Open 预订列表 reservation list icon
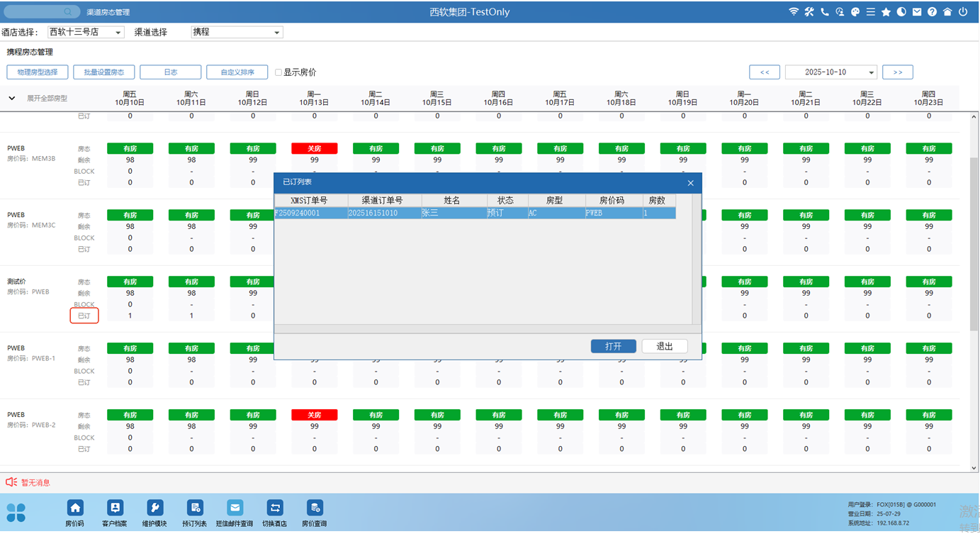This screenshot has width=980, height=534. (x=195, y=508)
